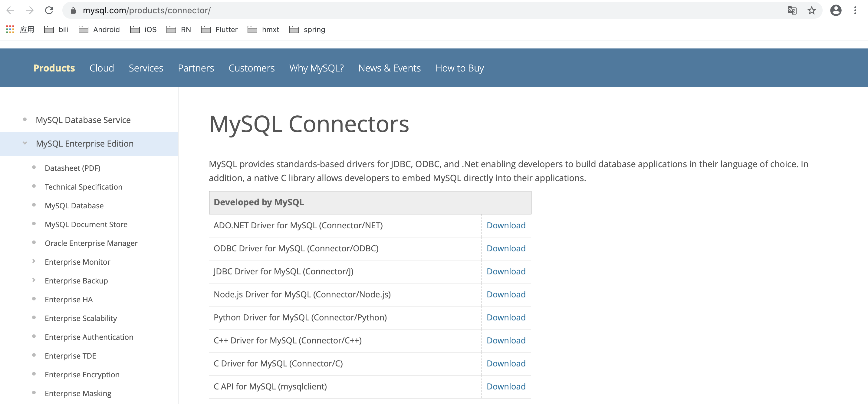The image size is (868, 404).
Task: Expand the Enterprise Monitor sidebar item
Action: click(34, 261)
